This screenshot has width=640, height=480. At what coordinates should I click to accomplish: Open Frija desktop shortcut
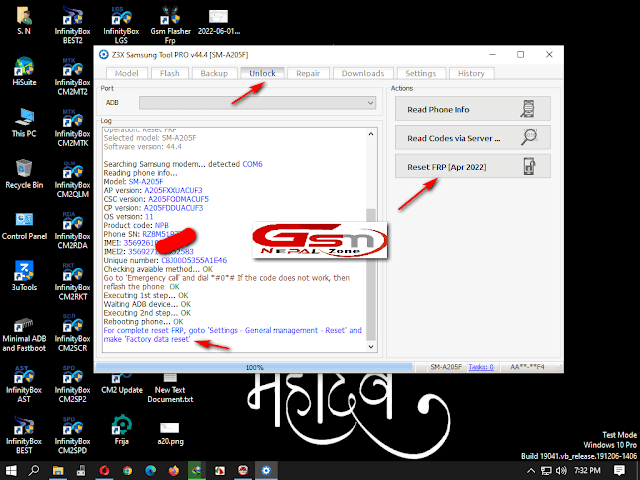(122, 430)
